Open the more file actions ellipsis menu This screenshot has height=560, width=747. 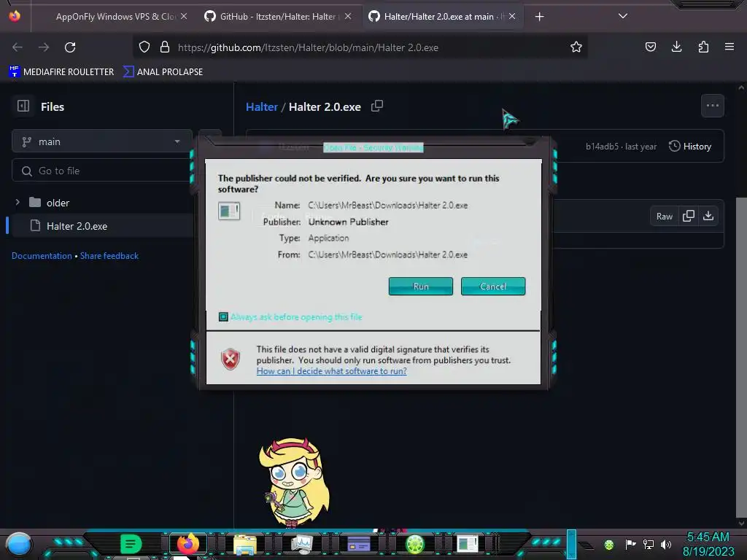click(713, 106)
